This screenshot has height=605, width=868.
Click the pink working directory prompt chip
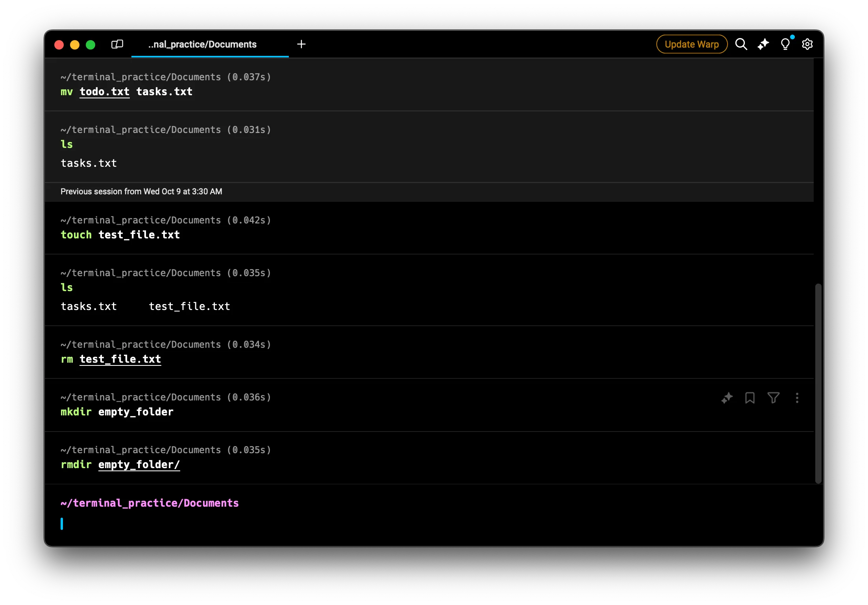click(x=150, y=503)
